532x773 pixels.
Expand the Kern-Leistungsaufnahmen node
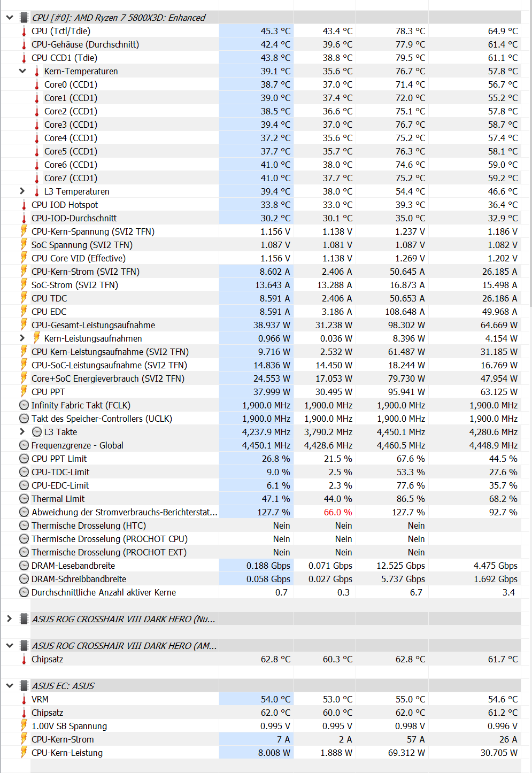(x=22, y=338)
